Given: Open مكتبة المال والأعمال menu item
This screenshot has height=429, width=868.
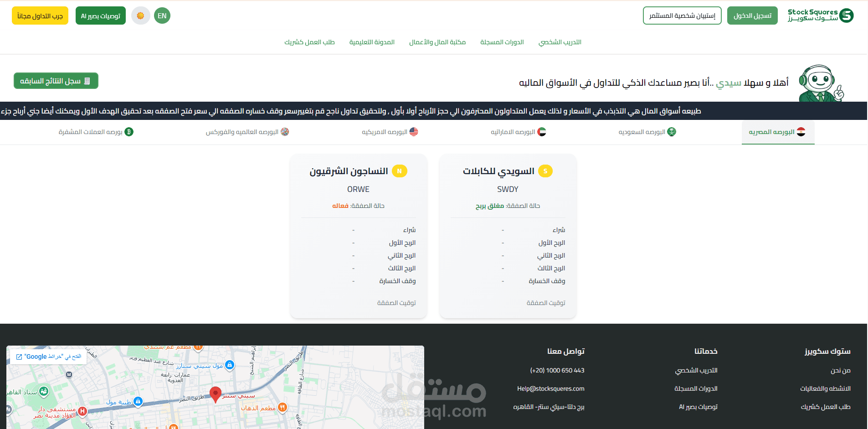Looking at the screenshot, I should point(437,42).
